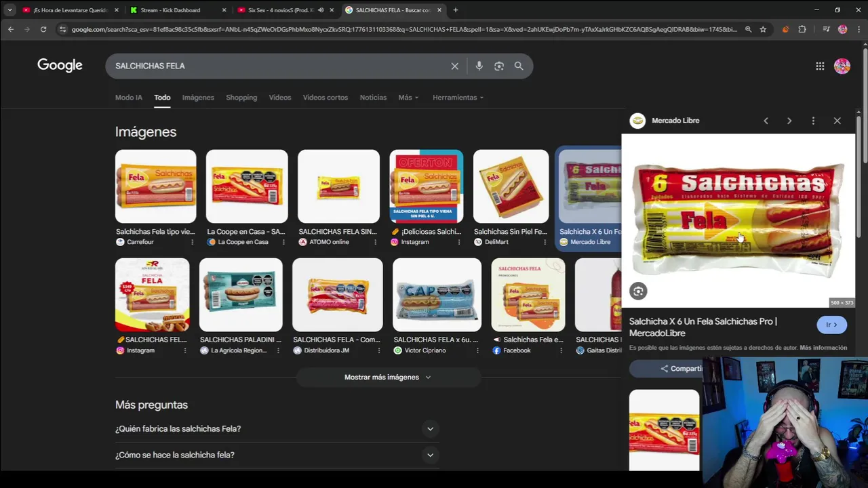
Task: Open the Herramientas dropdown
Action: tap(458, 98)
